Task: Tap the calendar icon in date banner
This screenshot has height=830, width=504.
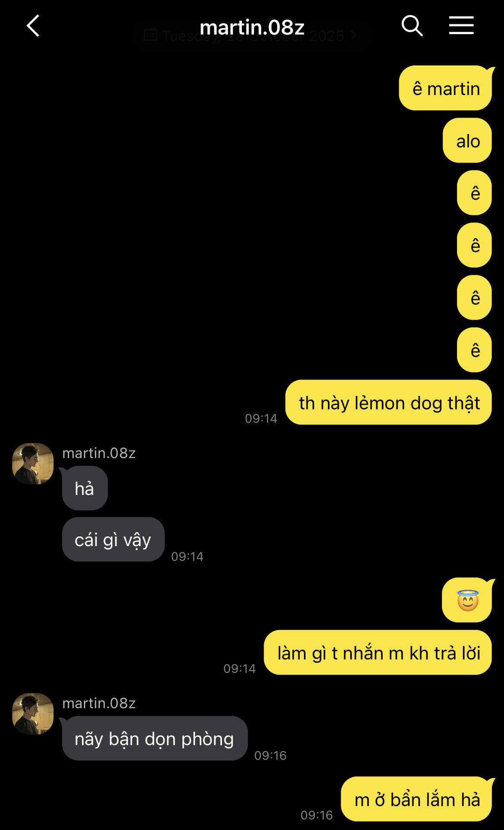Action: coord(150,35)
